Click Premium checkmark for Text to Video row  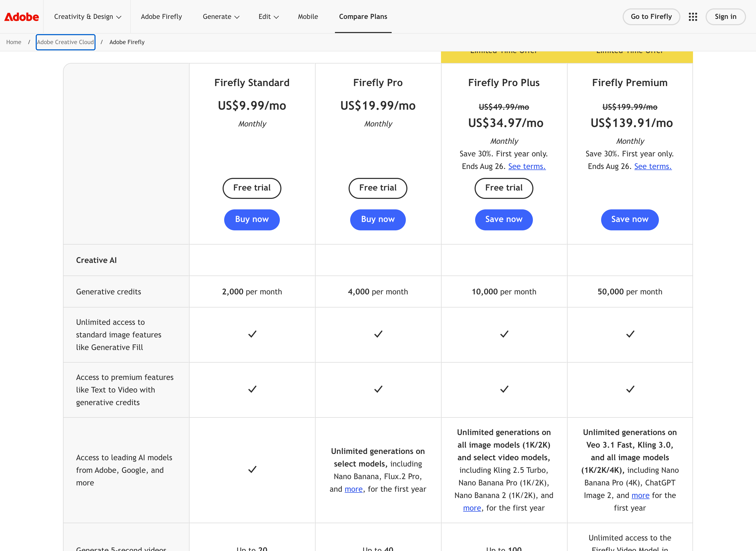tap(630, 389)
